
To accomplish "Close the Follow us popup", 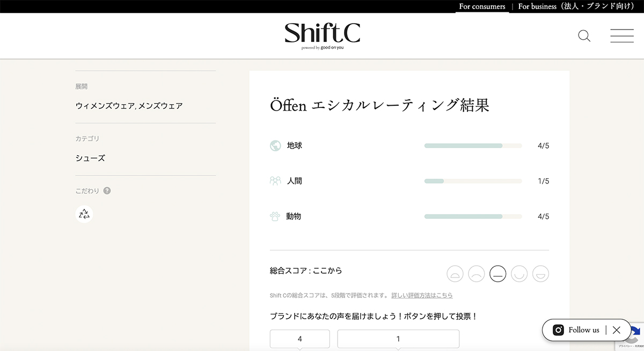I will tap(616, 330).
